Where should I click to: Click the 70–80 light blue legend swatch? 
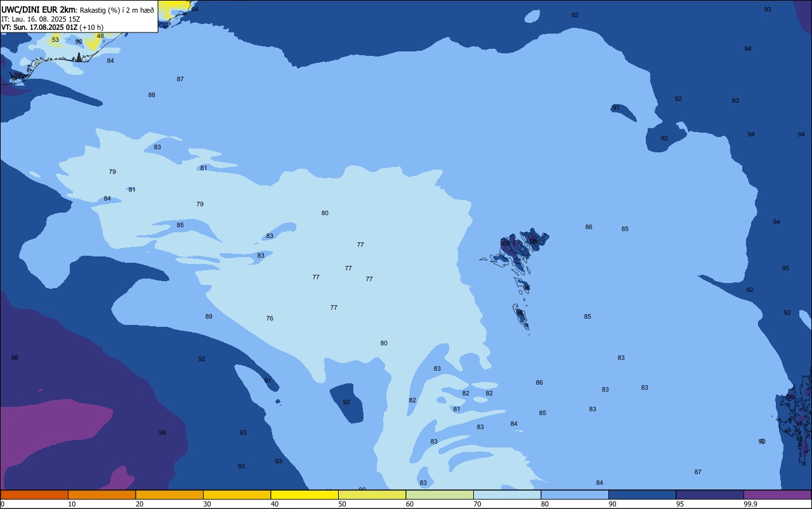point(507,494)
